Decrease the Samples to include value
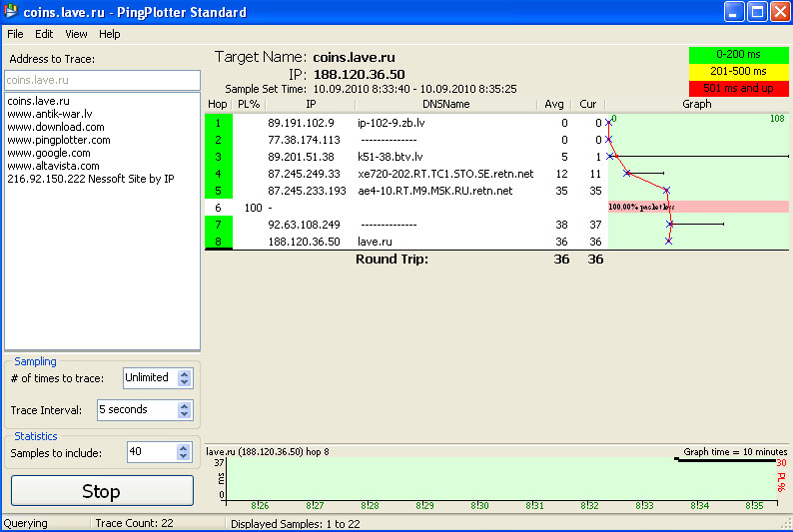Viewport: 793px width, 532px height. click(x=184, y=456)
